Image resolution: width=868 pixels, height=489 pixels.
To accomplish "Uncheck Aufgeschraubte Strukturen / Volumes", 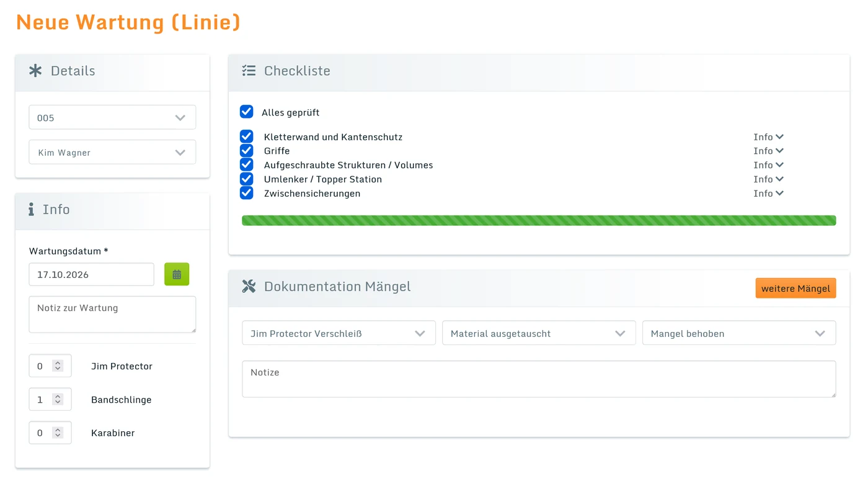I will point(247,164).
